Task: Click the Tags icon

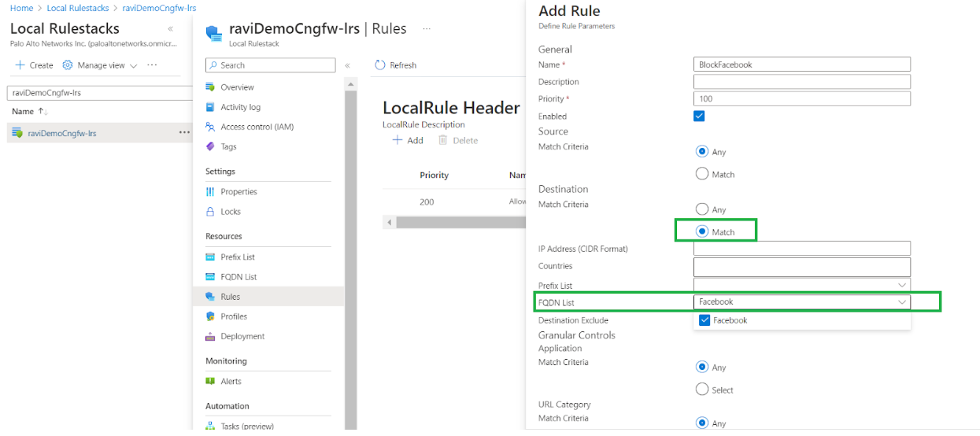Action: coord(210,146)
